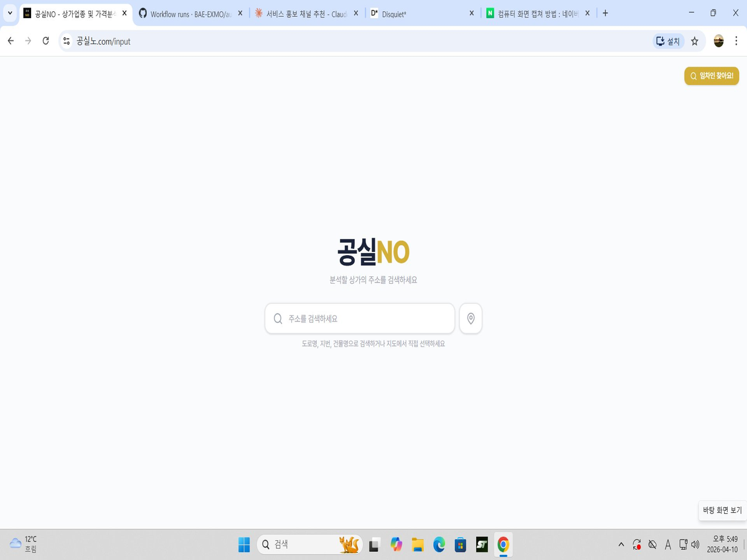
Task: Click the crossed-out circle tray icon
Action: tap(652, 545)
